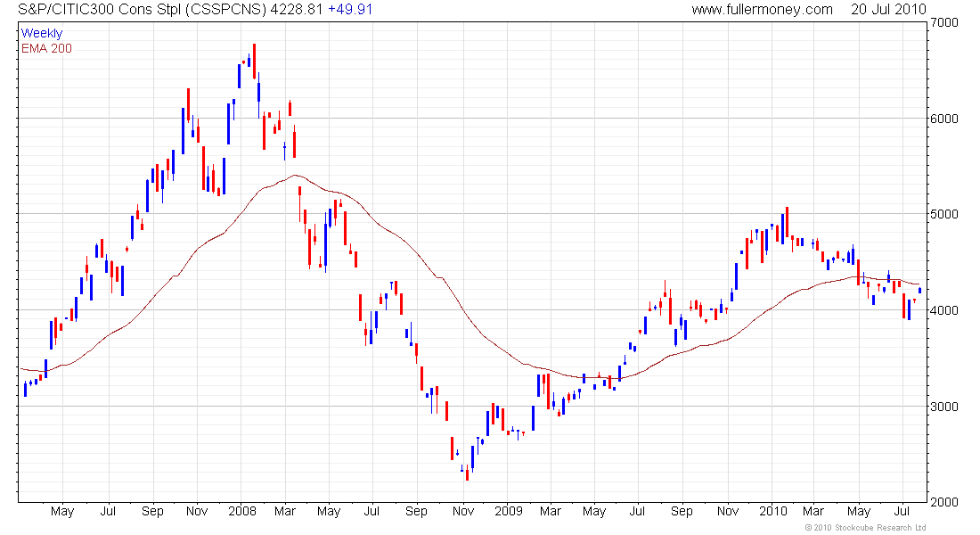980x535 pixels.
Task: Click the 4000 price axis label
Action: [x=943, y=310]
